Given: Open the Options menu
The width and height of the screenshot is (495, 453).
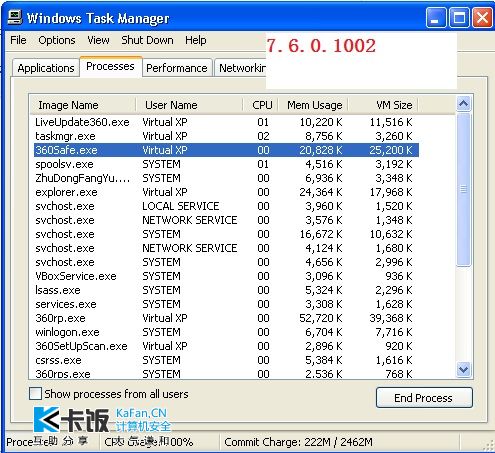Looking at the screenshot, I should tap(57, 40).
